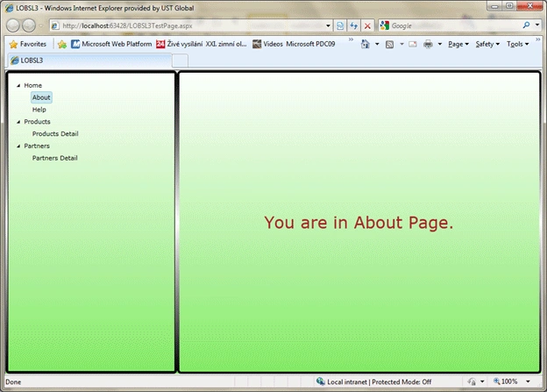
Task: Open the Feeds dropdown arrow
Action: (x=401, y=45)
